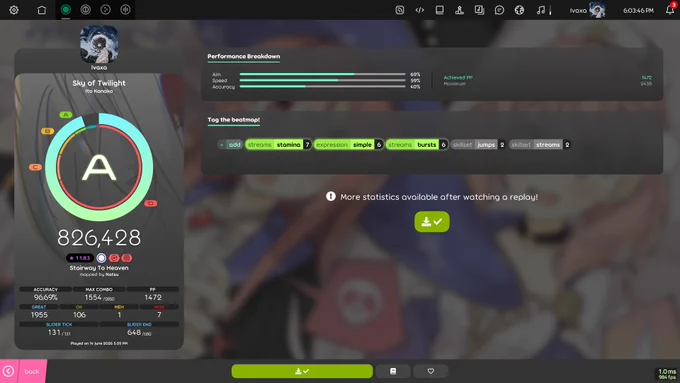Open the beatmap listing icon
680x383 pixels.
pos(479,10)
